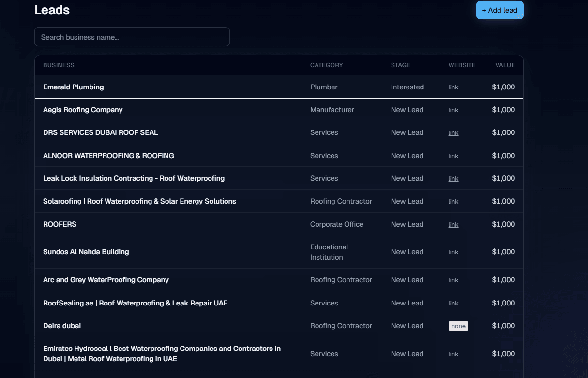Image resolution: width=588 pixels, height=378 pixels.
Task: Click New Lead stage for Deira dubai
Action: pyautogui.click(x=407, y=326)
